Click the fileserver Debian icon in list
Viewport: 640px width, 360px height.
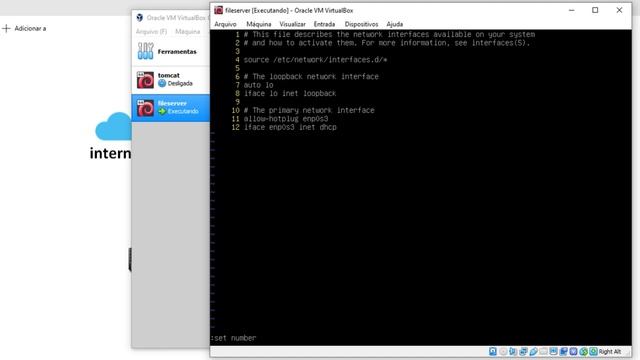tap(145, 108)
